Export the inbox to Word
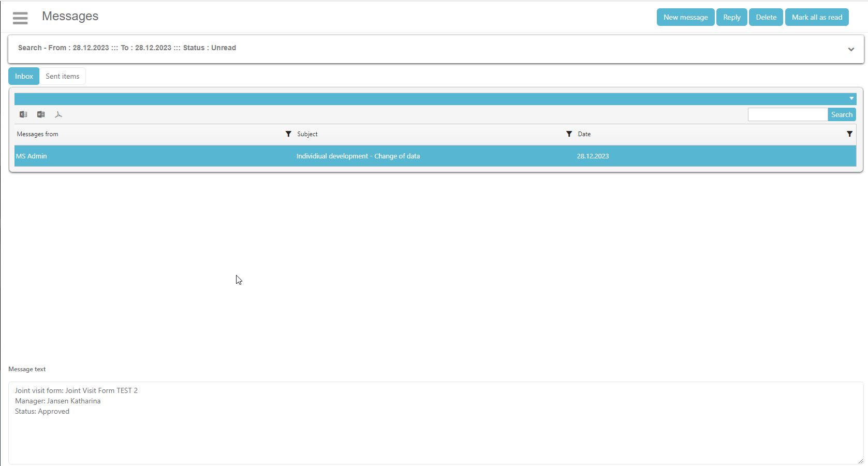 [41, 114]
